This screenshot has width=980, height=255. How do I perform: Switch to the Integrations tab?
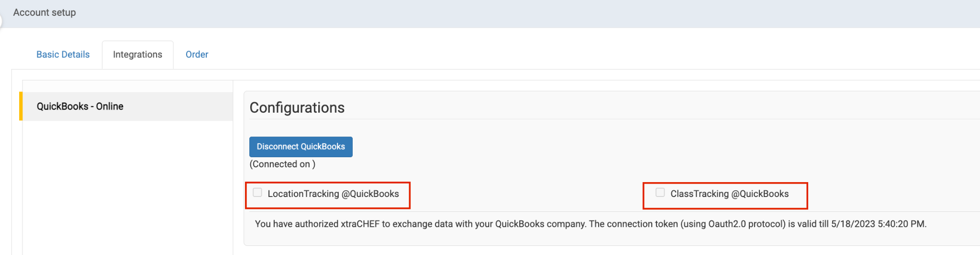click(137, 55)
